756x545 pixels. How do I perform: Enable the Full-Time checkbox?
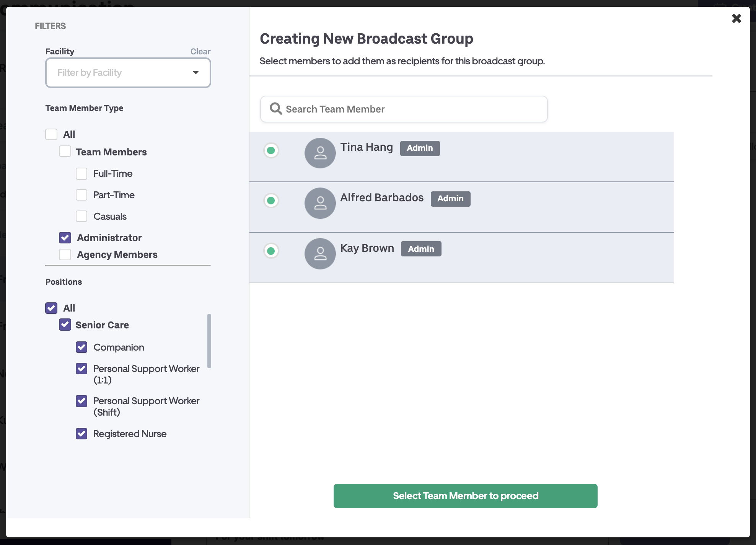point(81,174)
